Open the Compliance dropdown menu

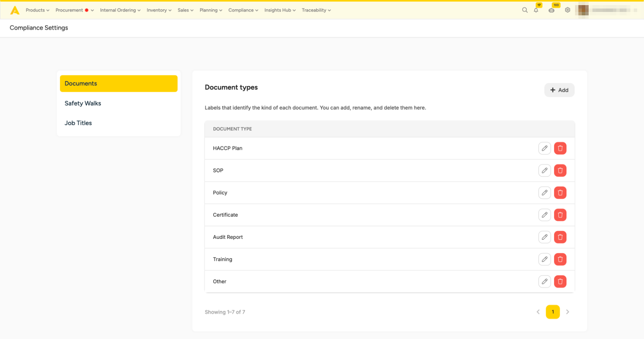click(x=243, y=10)
